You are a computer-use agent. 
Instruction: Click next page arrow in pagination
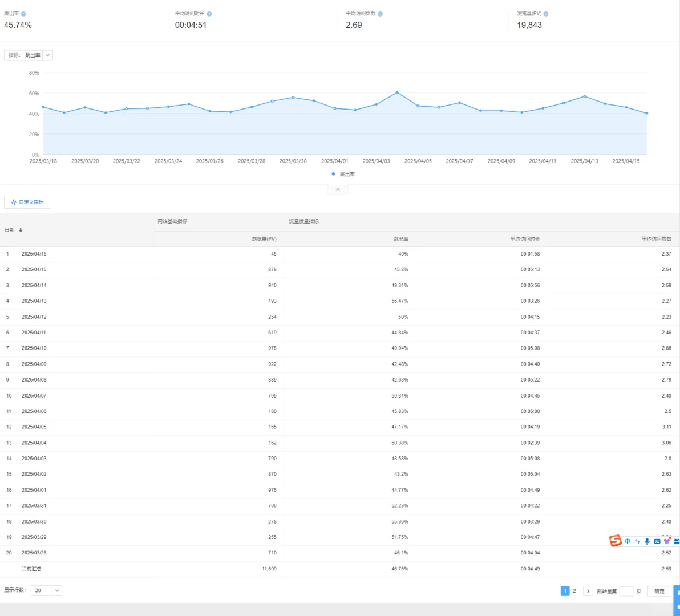pyautogui.click(x=588, y=591)
